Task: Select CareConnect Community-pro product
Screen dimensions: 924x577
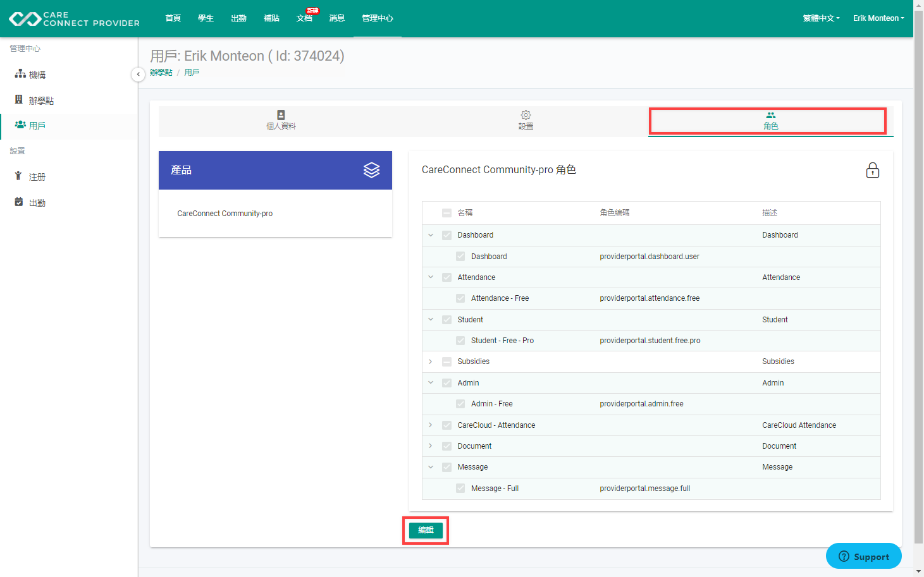Action: (x=225, y=214)
